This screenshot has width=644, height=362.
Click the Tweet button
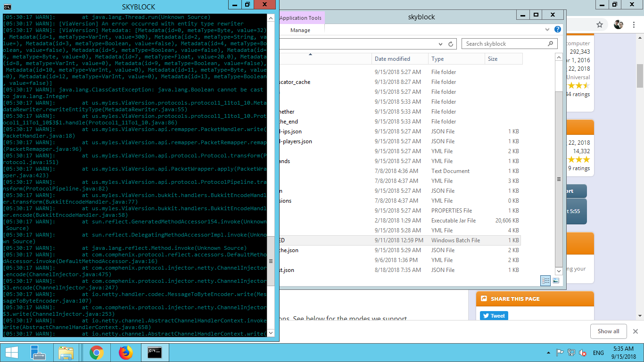[494, 316]
